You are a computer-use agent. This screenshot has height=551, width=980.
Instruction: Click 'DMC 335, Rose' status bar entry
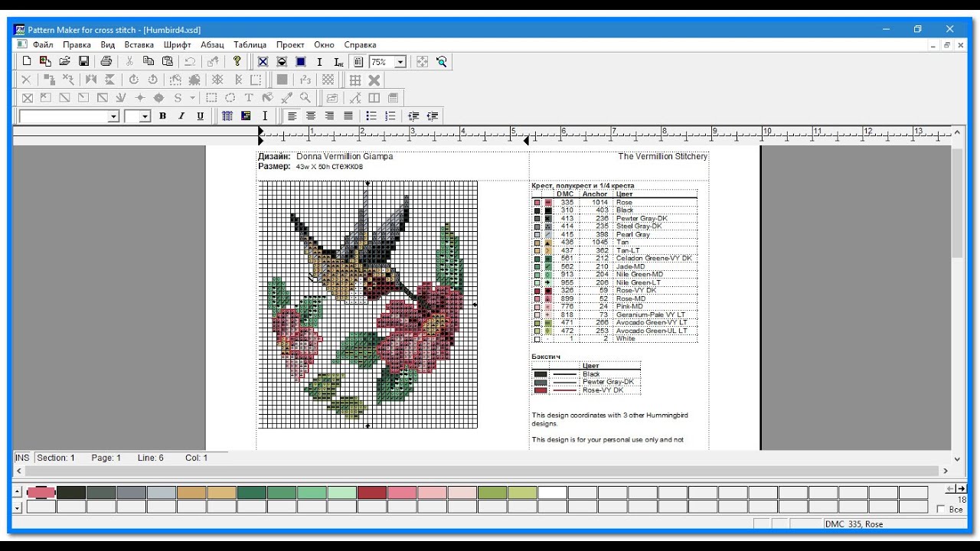854,524
